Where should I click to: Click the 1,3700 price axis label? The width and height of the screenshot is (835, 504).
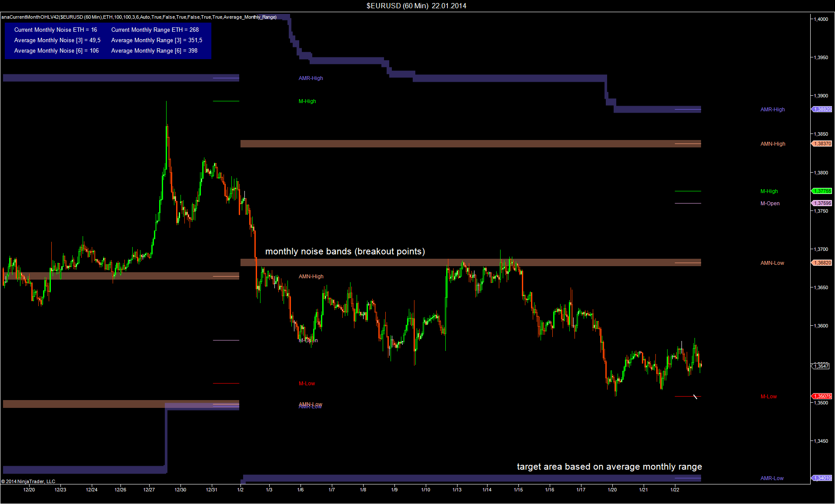click(x=821, y=249)
